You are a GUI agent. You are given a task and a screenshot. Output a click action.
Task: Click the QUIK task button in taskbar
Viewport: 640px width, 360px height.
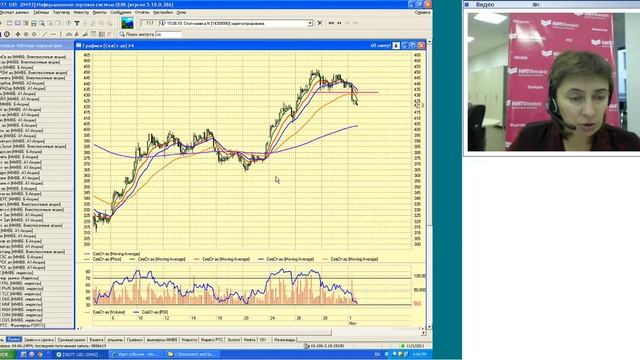81,355
